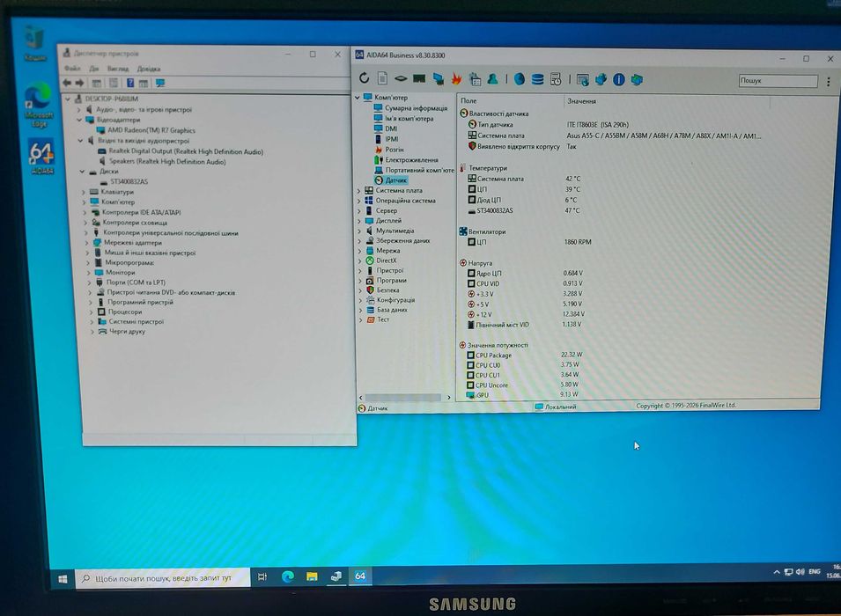Expand the DirectX node in AIDA64 tree
This screenshot has width=841, height=616.
(359, 260)
